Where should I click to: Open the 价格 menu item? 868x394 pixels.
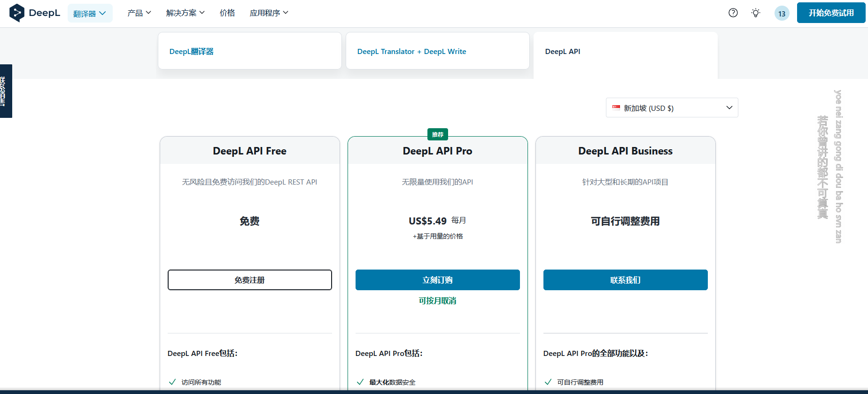pos(227,13)
